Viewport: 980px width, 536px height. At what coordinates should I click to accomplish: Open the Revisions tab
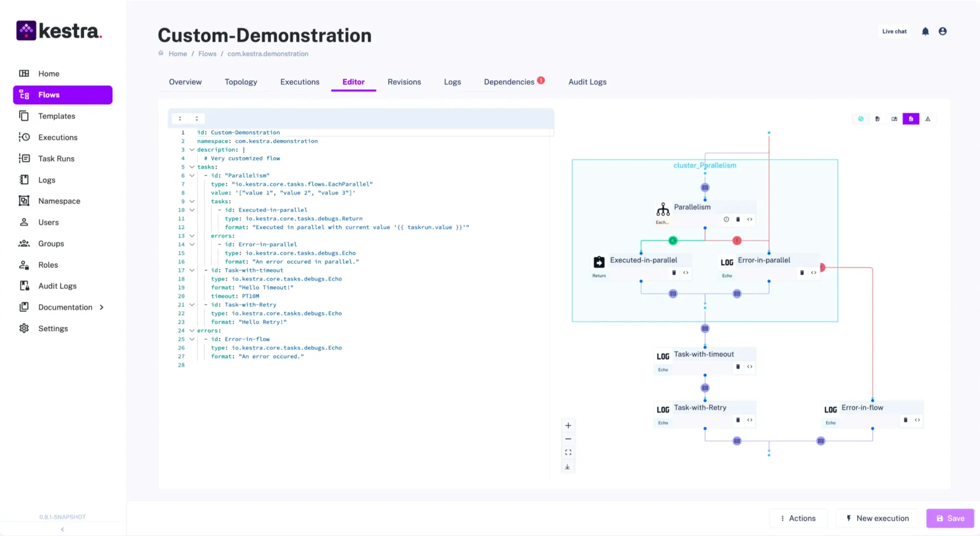coord(404,82)
